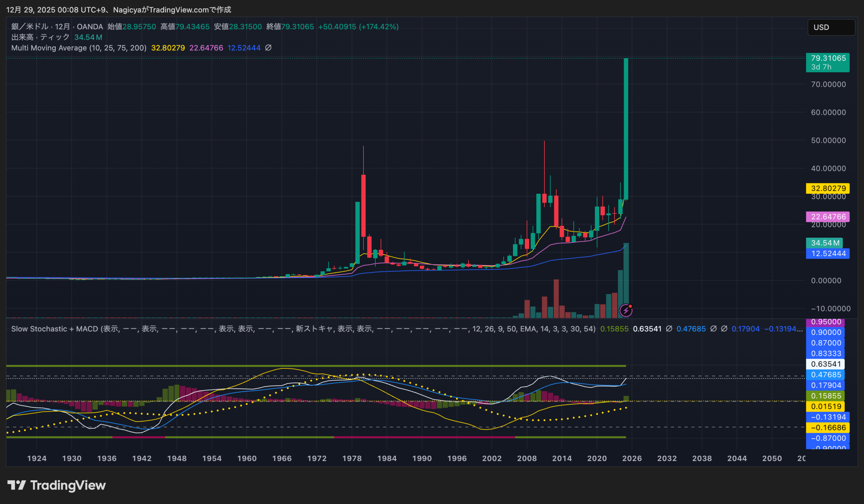Viewport: 864px width, 504px height.
Task: Click the blue 12.52444 moving average price tag
Action: (x=827, y=254)
